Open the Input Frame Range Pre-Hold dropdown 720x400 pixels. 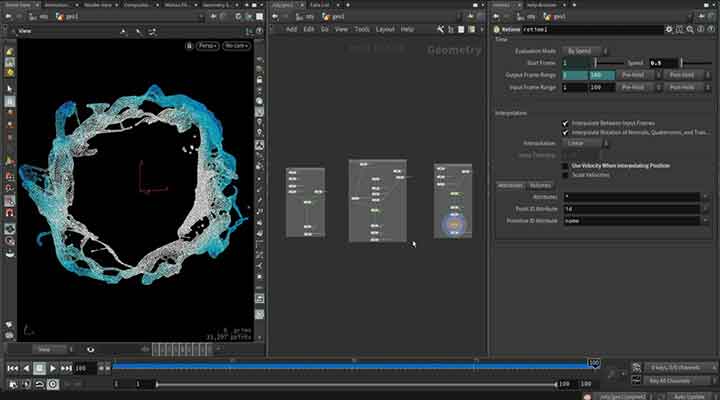point(639,87)
